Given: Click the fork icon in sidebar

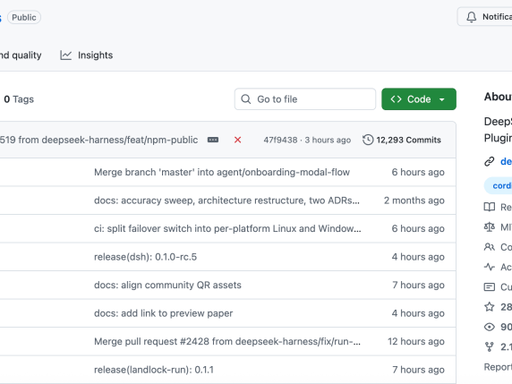Looking at the screenshot, I should 489,347.
